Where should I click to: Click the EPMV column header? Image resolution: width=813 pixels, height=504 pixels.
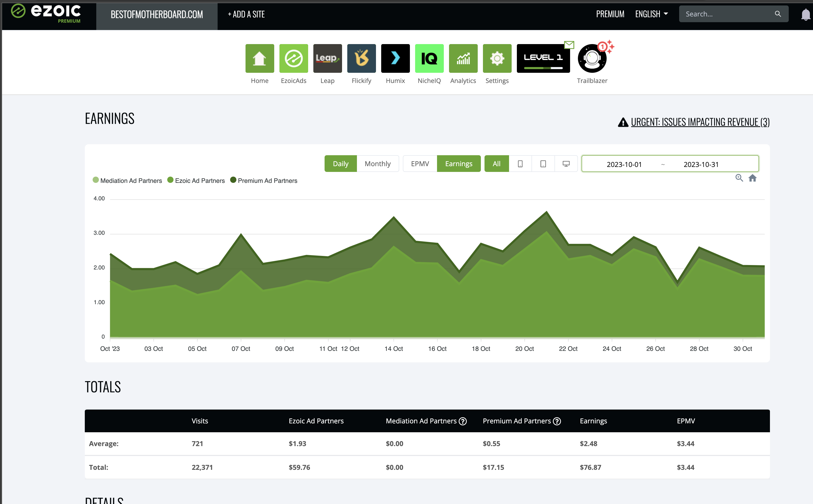pos(686,421)
